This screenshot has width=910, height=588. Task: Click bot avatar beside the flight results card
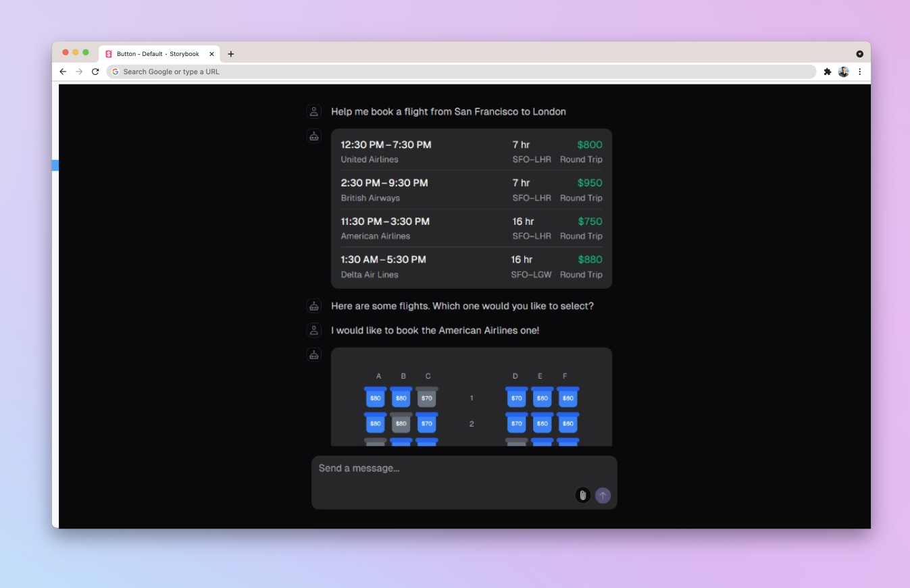[x=314, y=136]
